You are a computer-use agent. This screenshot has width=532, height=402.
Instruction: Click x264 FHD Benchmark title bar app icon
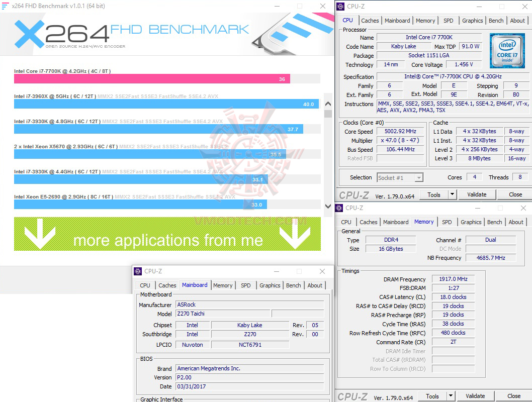tap(5, 6)
